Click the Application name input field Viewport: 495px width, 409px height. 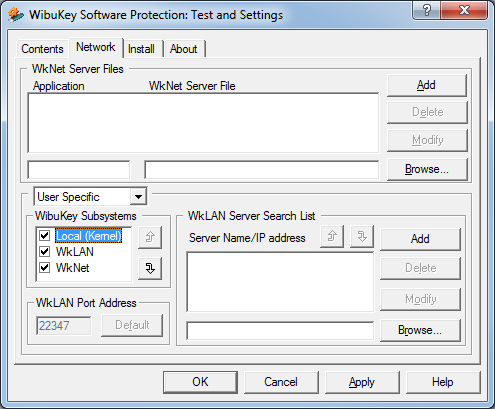(x=79, y=170)
